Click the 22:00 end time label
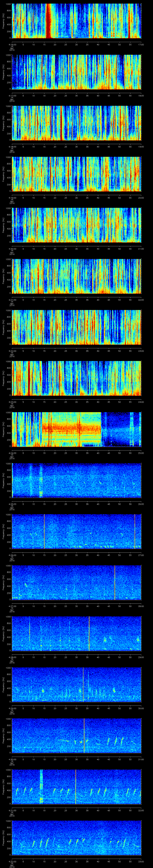This screenshot has width=153, height=868. (141, 300)
